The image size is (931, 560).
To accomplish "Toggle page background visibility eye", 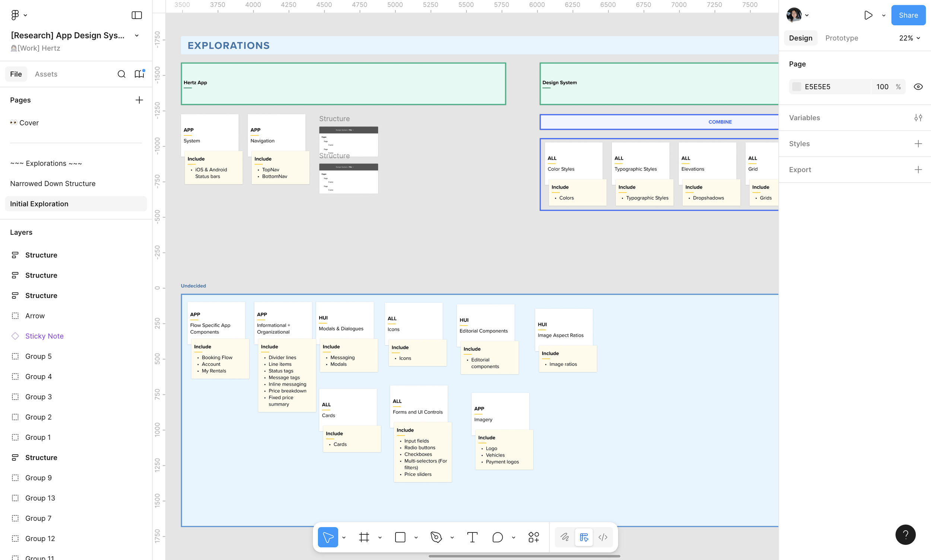I will [918, 87].
